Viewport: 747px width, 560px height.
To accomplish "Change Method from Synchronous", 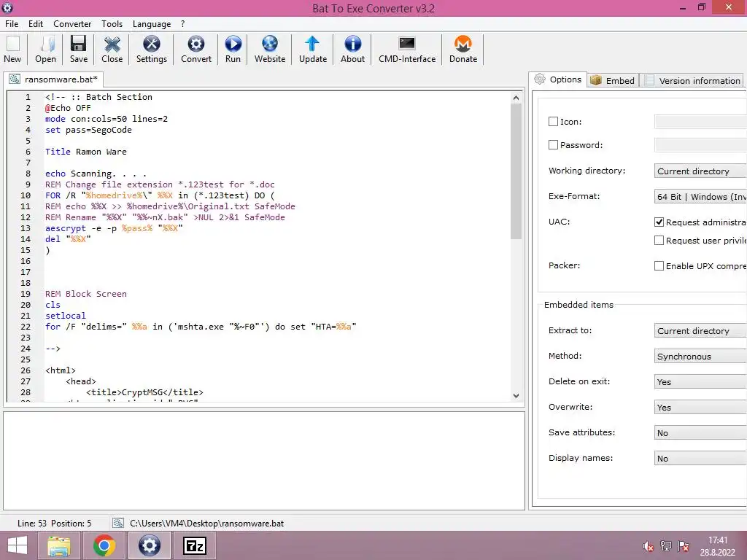I will click(x=700, y=356).
